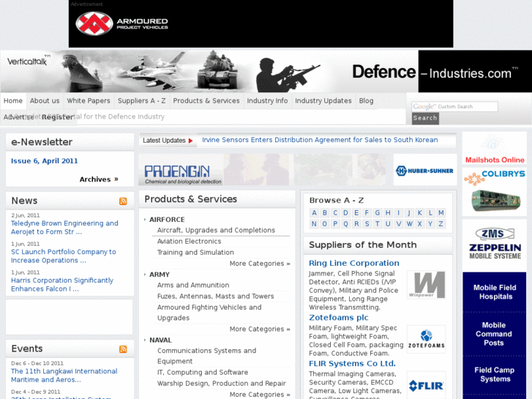Open the Industry Updates menu item
Viewport: 532px width, 399px height.
(323, 101)
